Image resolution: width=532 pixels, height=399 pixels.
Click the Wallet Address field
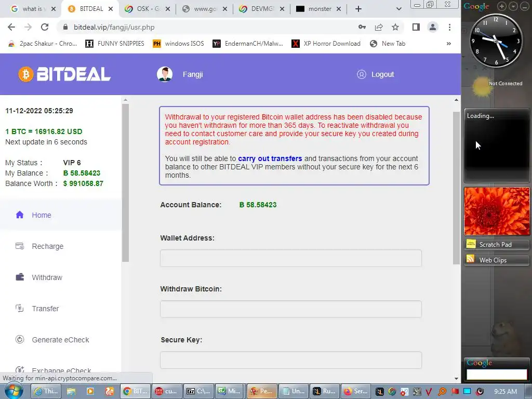(x=291, y=258)
